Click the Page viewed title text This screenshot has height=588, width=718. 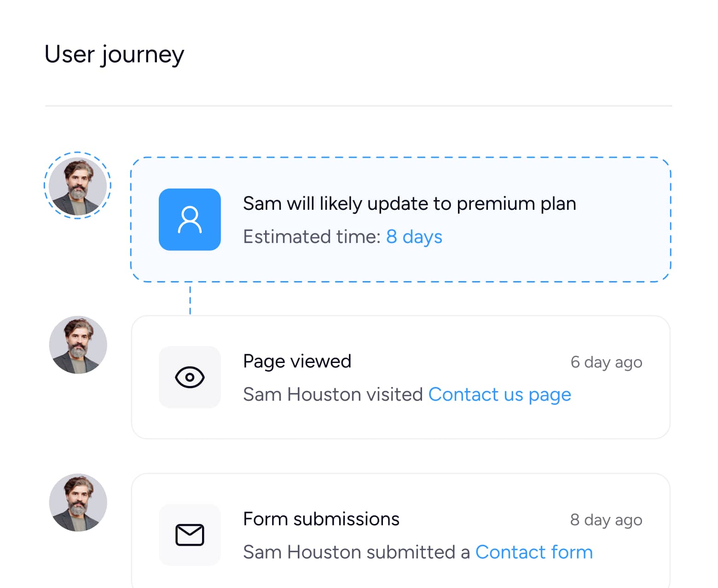tap(297, 361)
